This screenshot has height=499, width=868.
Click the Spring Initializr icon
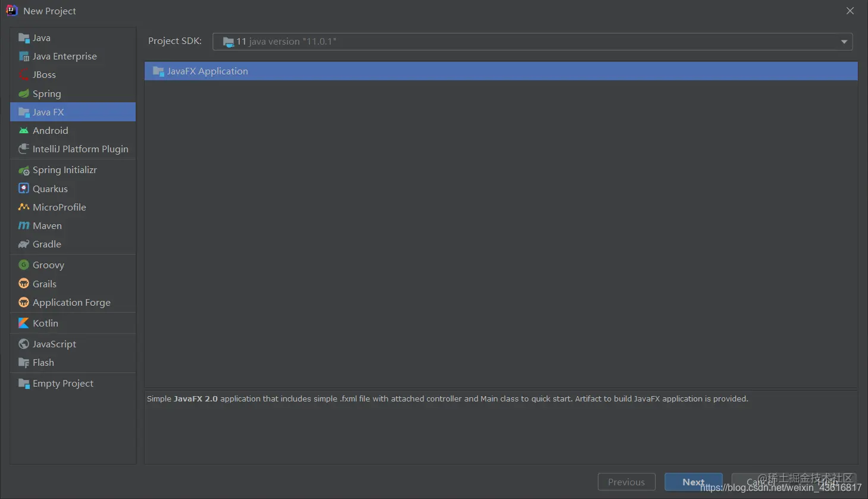pos(24,170)
